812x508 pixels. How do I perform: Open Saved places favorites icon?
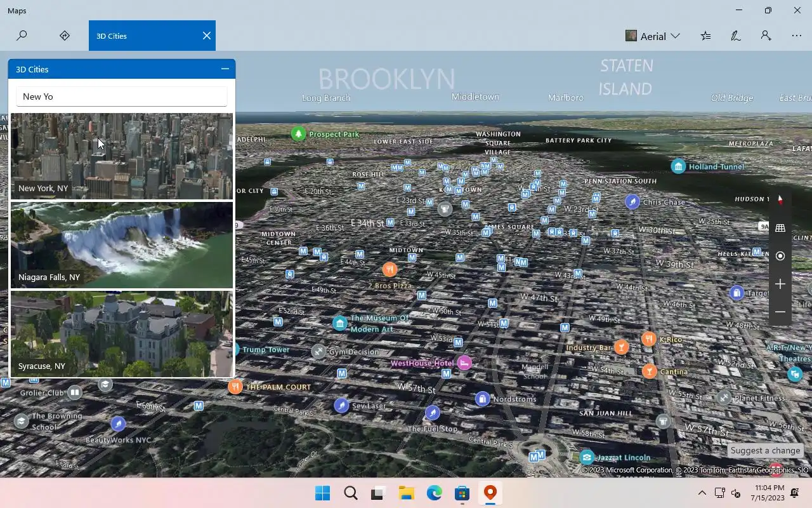tap(705, 36)
